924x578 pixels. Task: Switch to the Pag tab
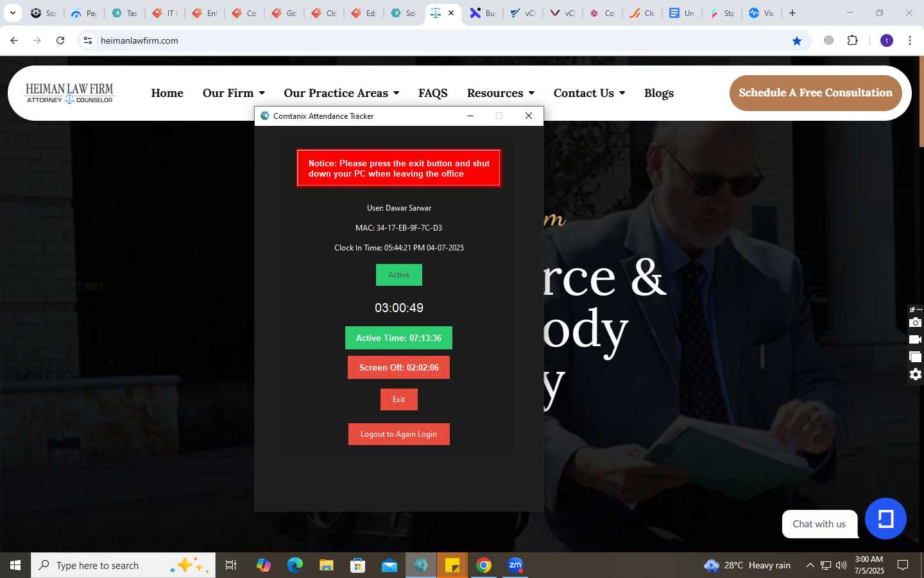[x=83, y=13]
